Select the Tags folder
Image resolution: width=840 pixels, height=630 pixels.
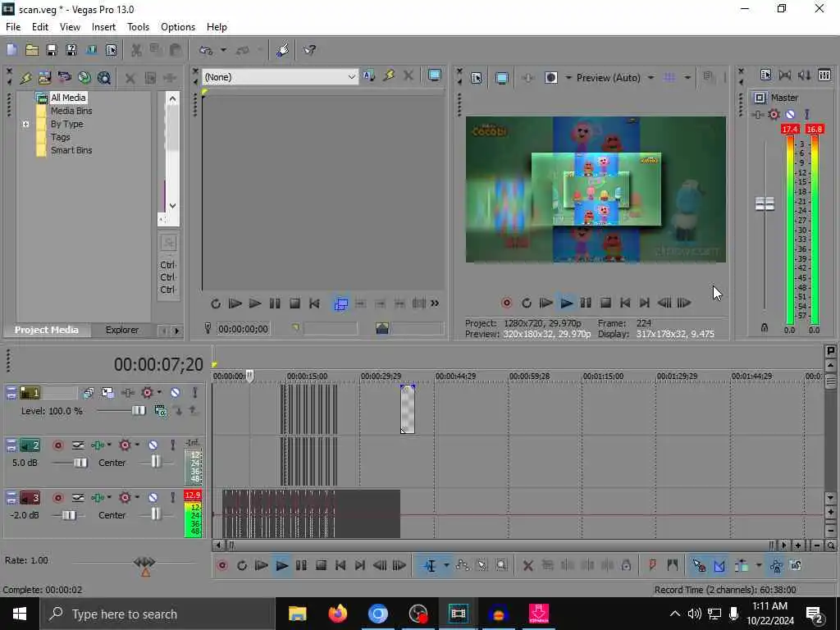[x=60, y=137]
